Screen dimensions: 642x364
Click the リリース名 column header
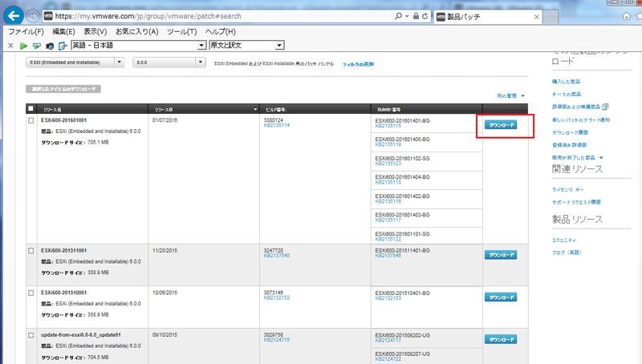pos(92,109)
